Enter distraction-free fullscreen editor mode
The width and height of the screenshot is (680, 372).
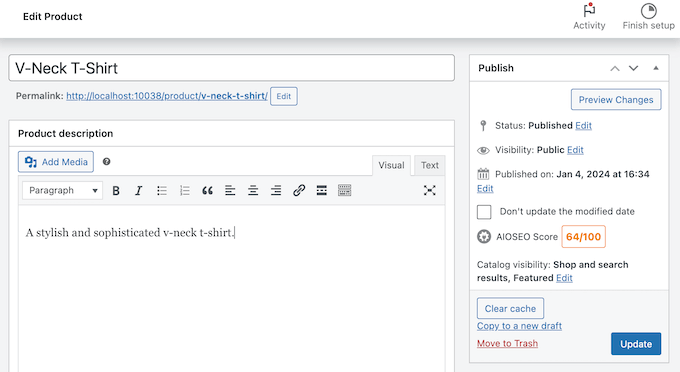point(429,190)
